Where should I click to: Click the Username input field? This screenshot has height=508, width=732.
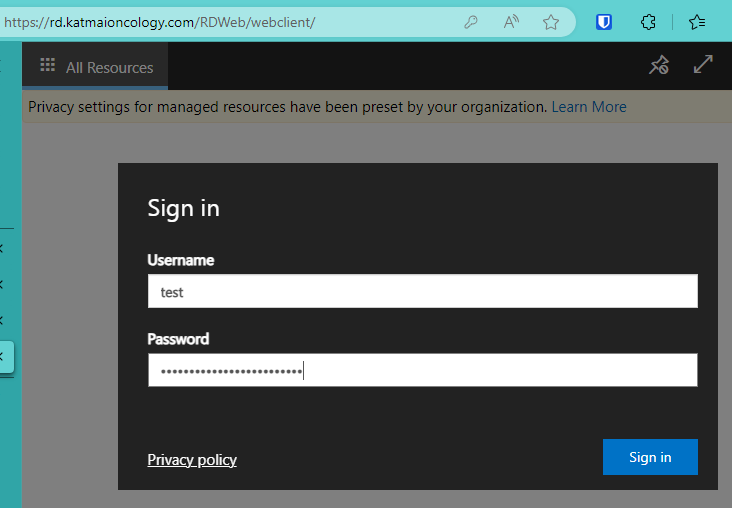pyautogui.click(x=422, y=291)
